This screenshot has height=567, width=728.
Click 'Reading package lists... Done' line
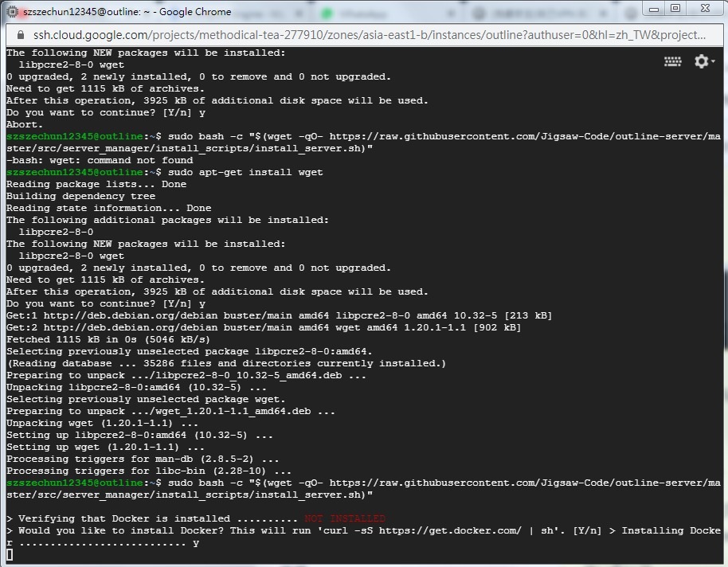point(96,184)
